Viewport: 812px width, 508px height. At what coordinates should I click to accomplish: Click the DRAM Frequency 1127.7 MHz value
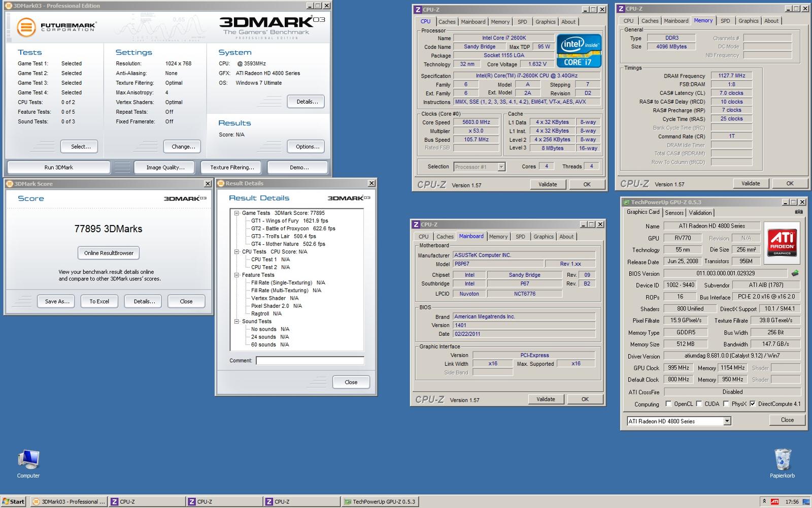[731, 76]
